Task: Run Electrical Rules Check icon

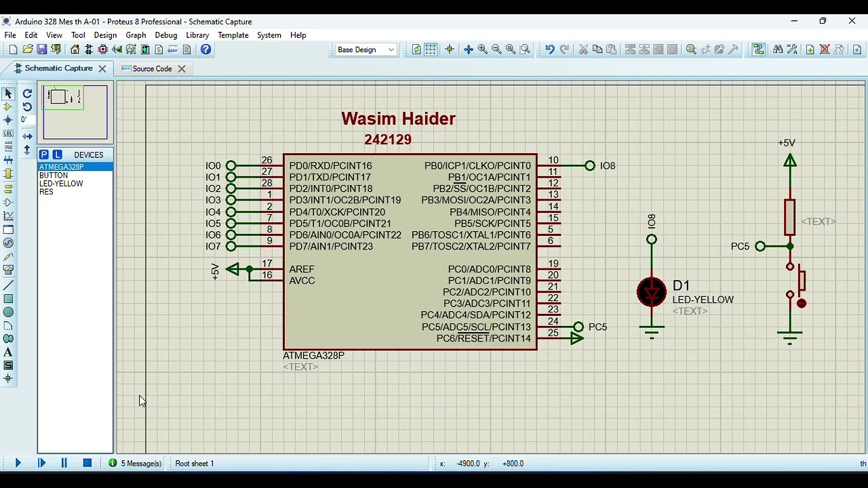Action: pos(857,49)
